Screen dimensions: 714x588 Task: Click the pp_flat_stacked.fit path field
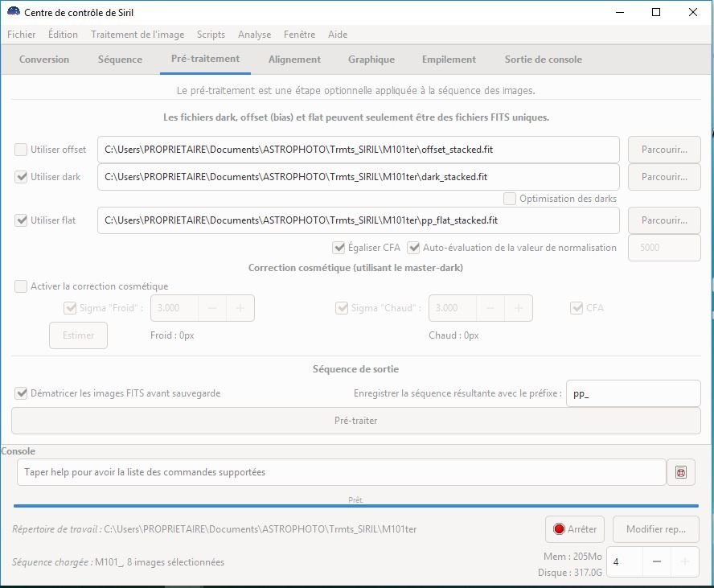coord(359,220)
